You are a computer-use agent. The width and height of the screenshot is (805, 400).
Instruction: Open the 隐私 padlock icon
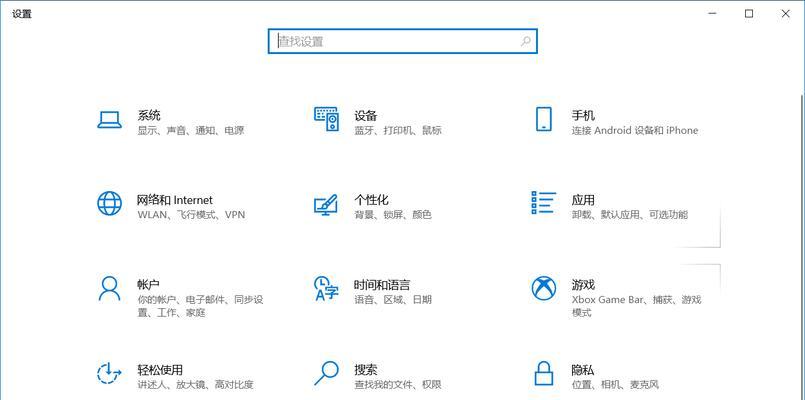[544, 373]
